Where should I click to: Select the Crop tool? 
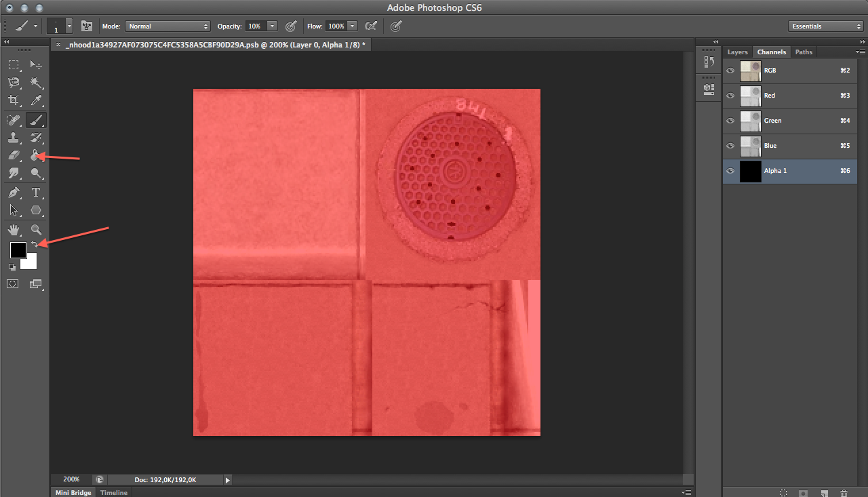(x=14, y=100)
